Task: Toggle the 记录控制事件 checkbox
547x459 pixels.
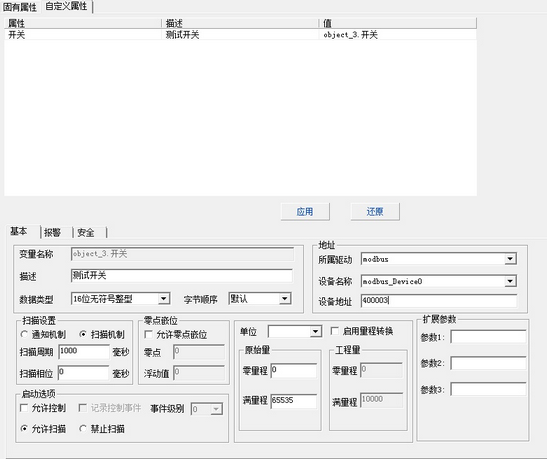Action: click(x=83, y=408)
